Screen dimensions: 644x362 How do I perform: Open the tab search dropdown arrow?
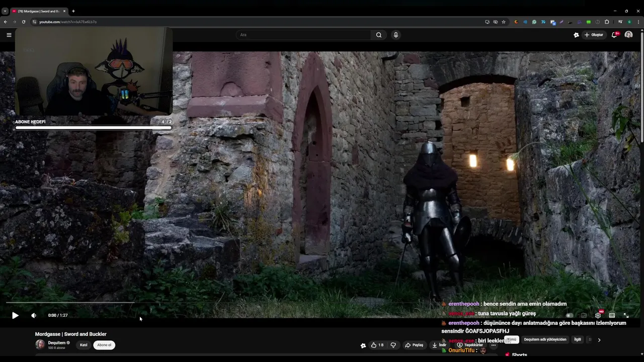[x=5, y=11]
